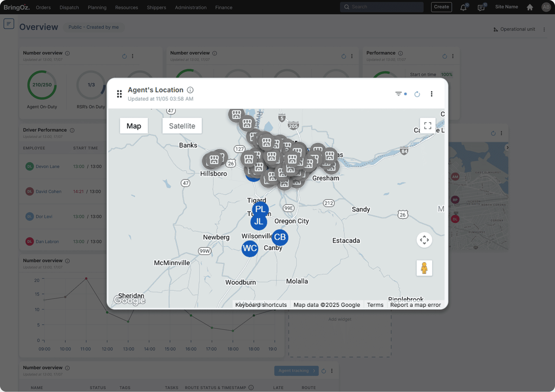Screen dimensions: 555x392
Task: Click the JL agent marker on map
Action: (259, 222)
